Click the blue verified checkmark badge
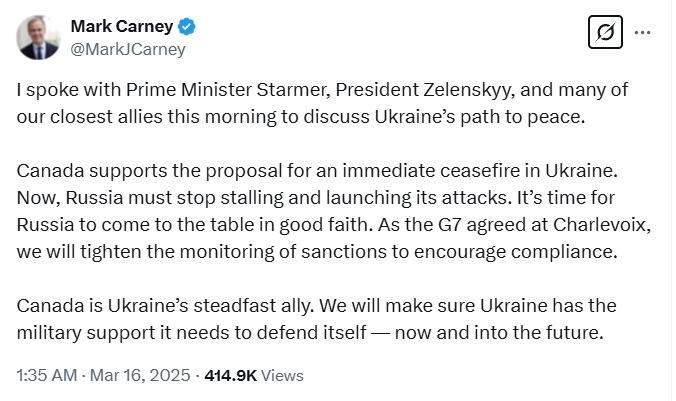Image resolution: width=676 pixels, height=401 pixels. (187, 27)
